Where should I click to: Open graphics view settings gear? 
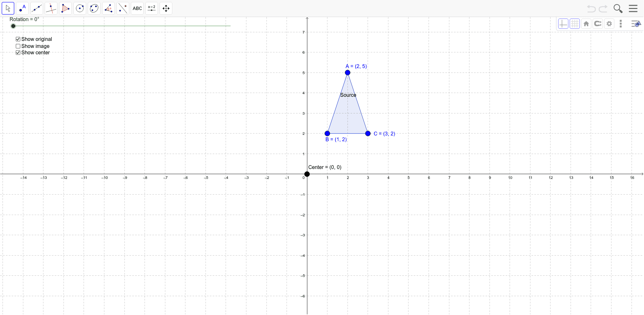(x=609, y=24)
